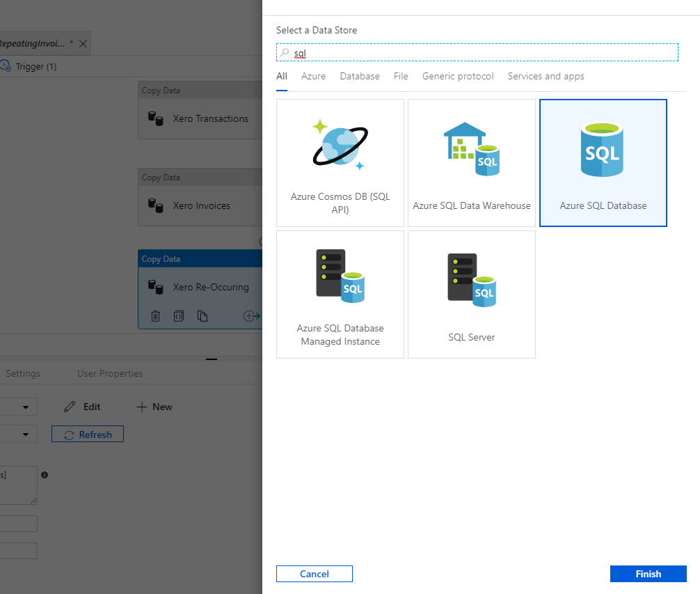Click the pencil Edit icon
The image size is (700, 594).
[70, 407]
